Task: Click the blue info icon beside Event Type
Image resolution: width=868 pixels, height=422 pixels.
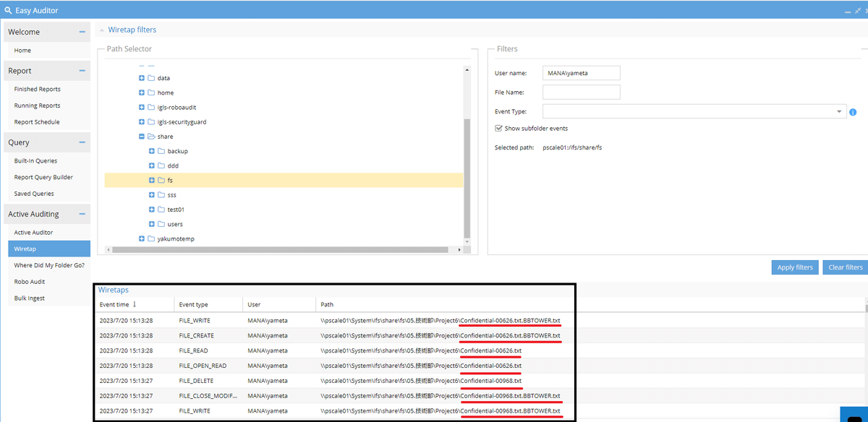Action: click(852, 112)
